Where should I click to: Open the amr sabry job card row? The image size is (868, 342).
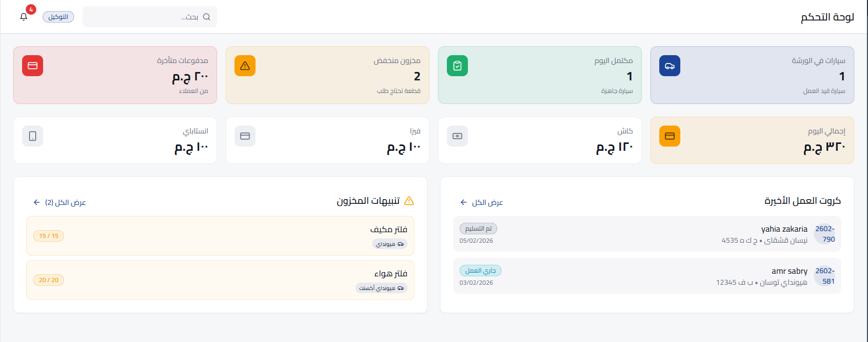coord(647,276)
